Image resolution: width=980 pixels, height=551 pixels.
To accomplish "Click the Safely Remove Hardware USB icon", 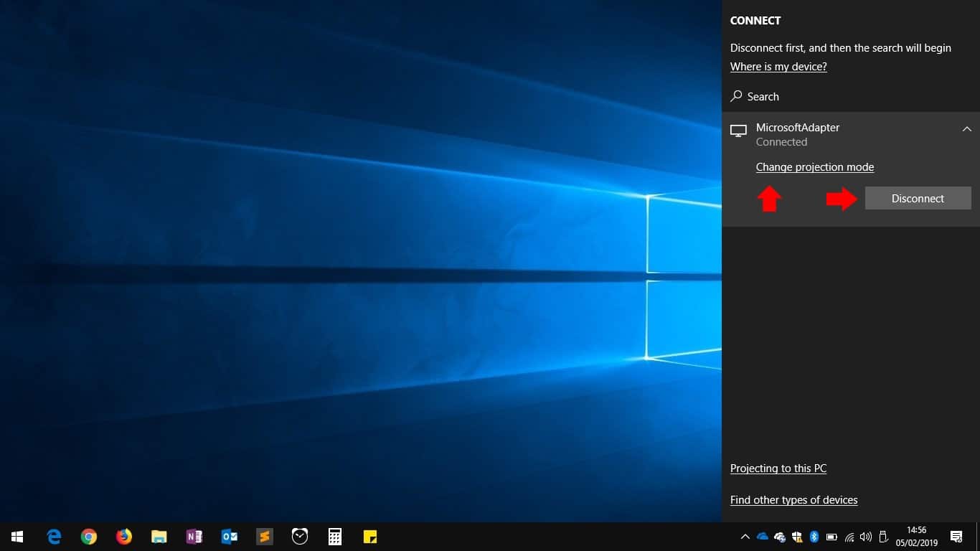I will pyautogui.click(x=884, y=537).
